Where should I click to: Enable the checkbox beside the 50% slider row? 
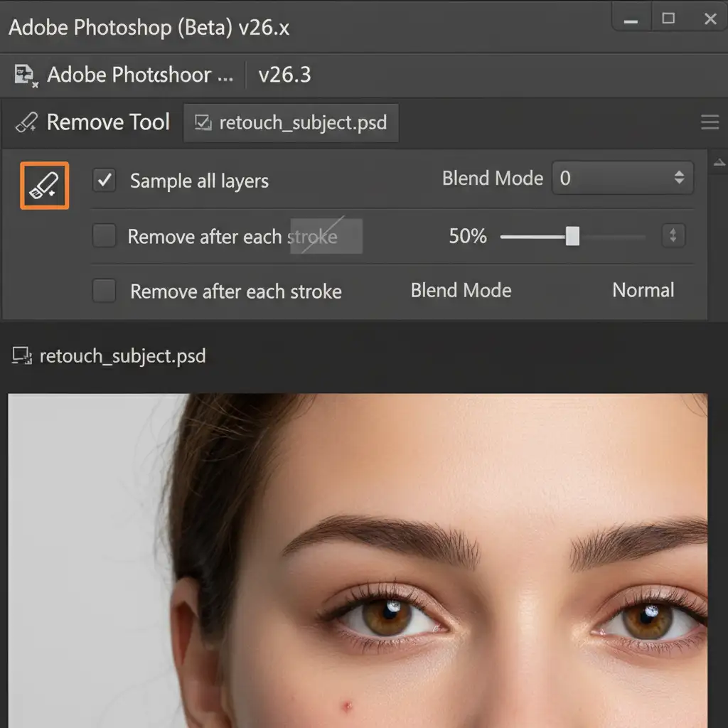point(105,236)
